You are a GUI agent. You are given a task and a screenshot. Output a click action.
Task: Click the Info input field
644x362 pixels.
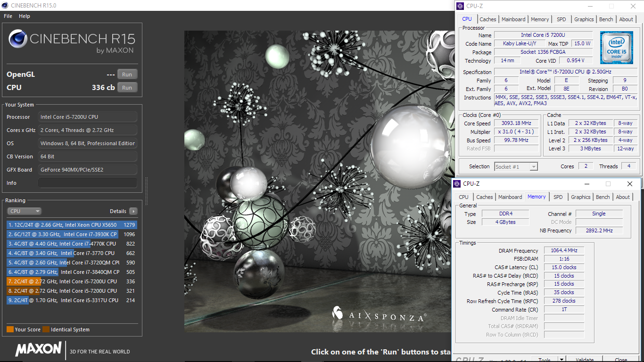click(88, 183)
